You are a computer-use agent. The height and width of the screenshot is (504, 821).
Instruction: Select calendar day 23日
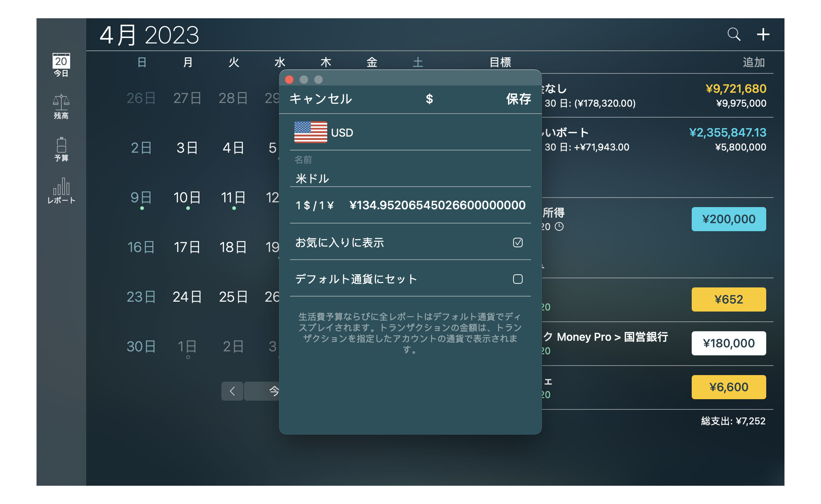tap(141, 297)
